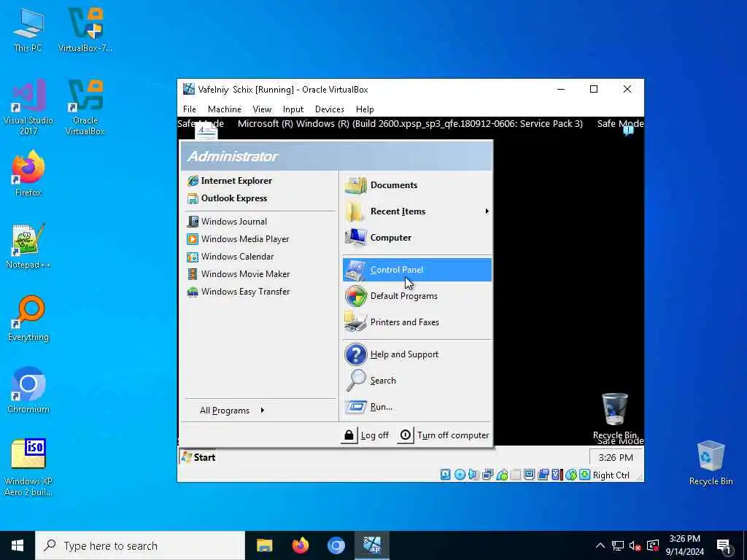The width and height of the screenshot is (747, 560).
Task: Open the Windows host Start button
Action: (x=18, y=545)
